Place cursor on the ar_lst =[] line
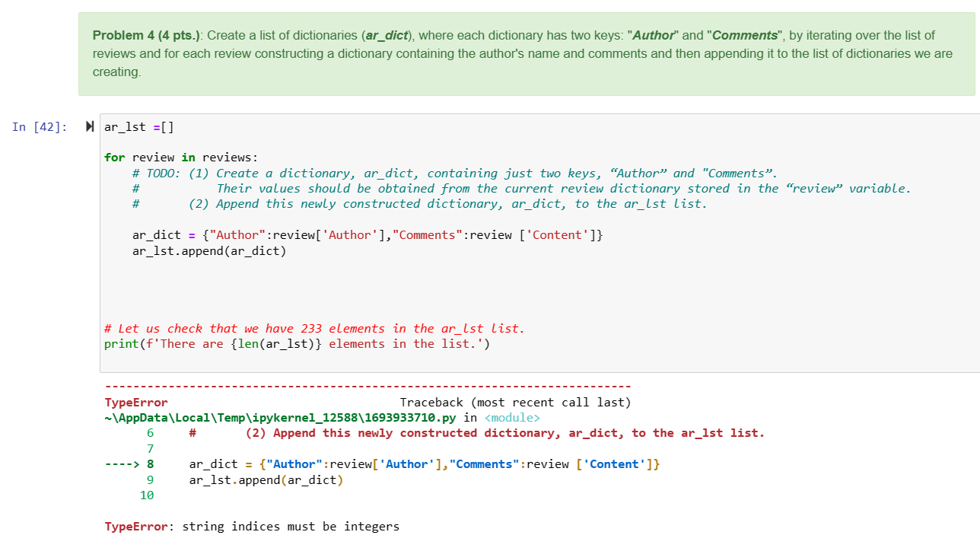The image size is (980, 551). [138, 126]
